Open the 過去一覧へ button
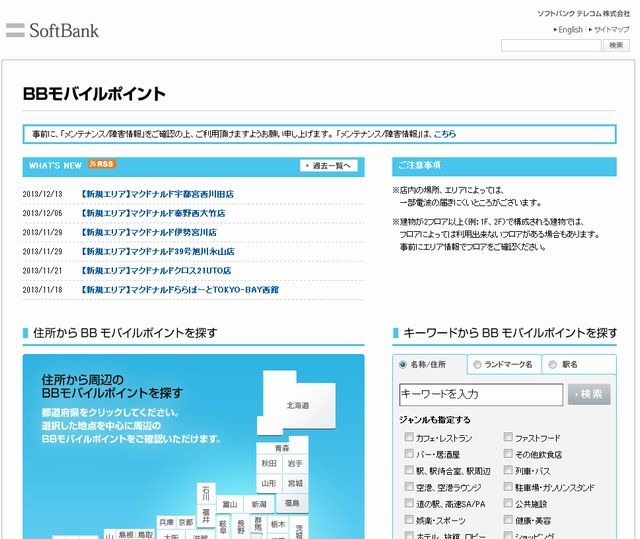Screen dimensions: 640x539 (x=329, y=166)
